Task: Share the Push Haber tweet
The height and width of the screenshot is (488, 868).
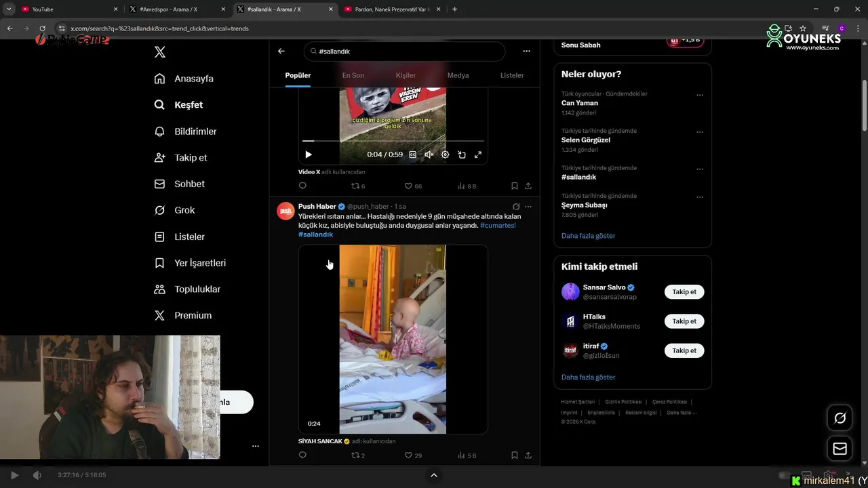Action: click(528, 455)
